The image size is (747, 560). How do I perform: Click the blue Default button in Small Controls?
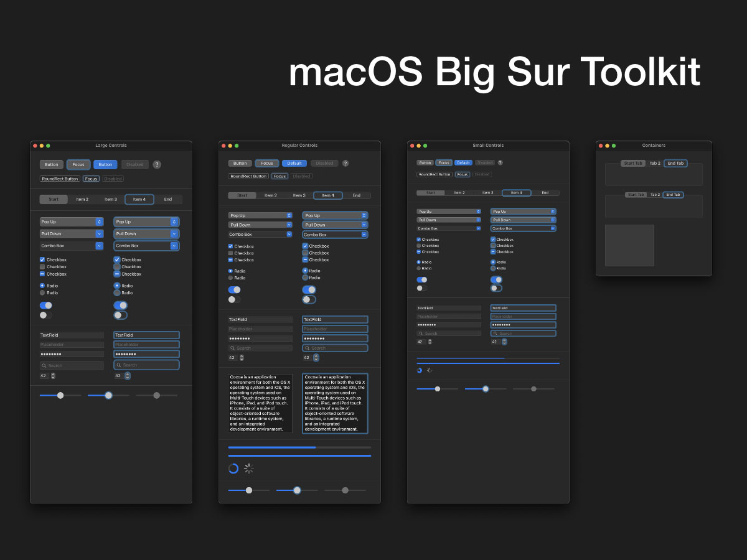[463, 162]
